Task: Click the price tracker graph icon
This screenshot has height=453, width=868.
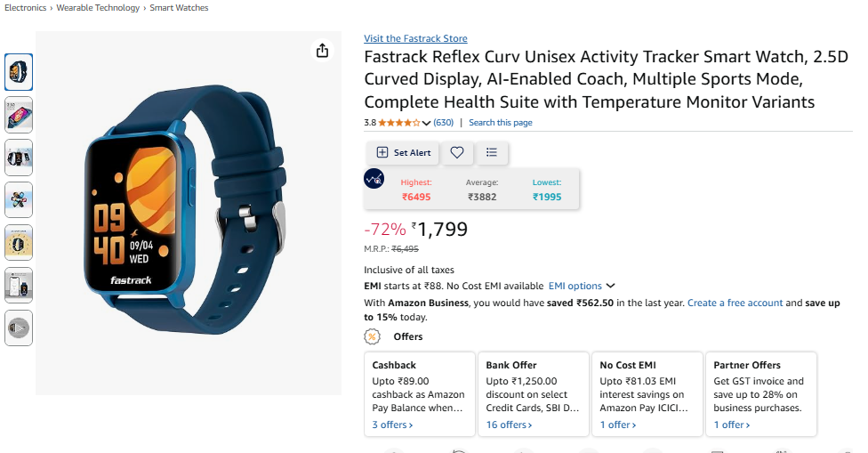Action: [374, 178]
